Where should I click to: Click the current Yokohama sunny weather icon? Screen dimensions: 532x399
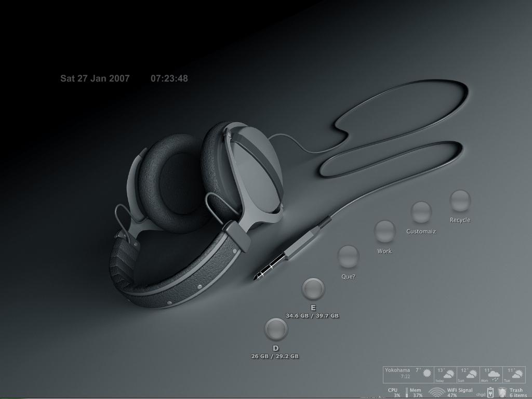pyautogui.click(x=427, y=373)
